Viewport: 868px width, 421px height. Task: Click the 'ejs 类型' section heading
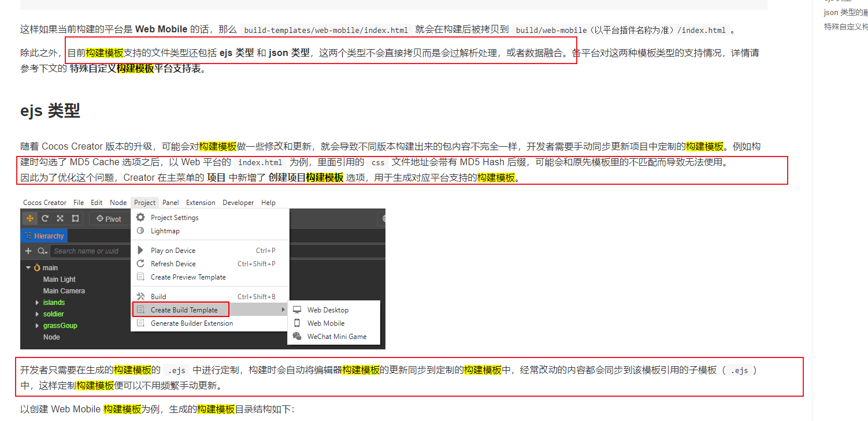(x=50, y=111)
